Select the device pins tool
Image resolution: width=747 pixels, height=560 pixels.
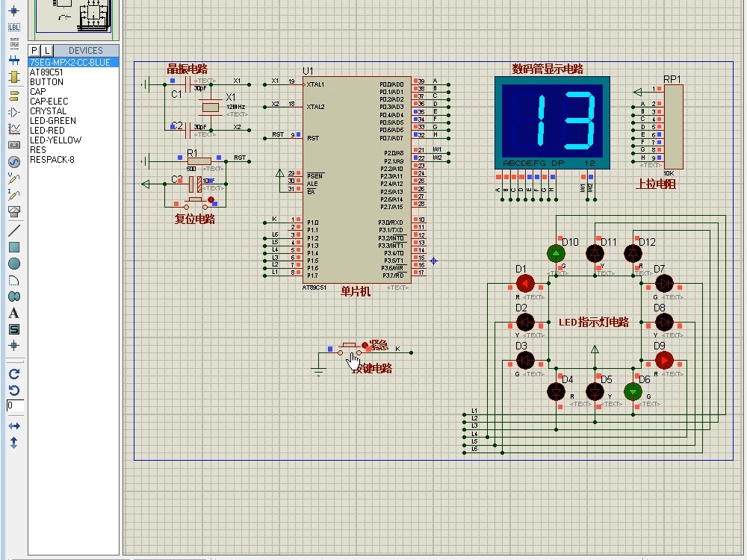point(14,113)
